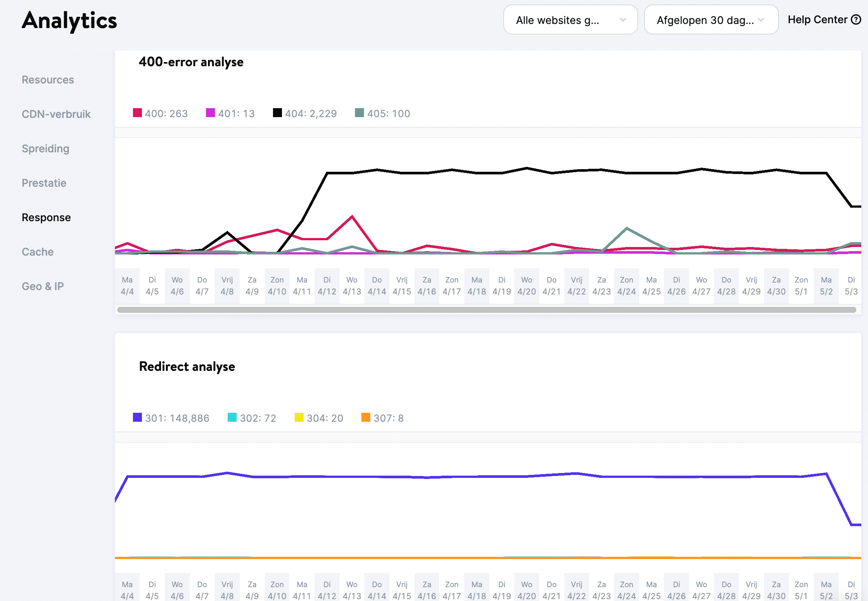Viewport: 868px width, 601px height.
Task: Select the Prestatie sidebar item
Action: [44, 183]
